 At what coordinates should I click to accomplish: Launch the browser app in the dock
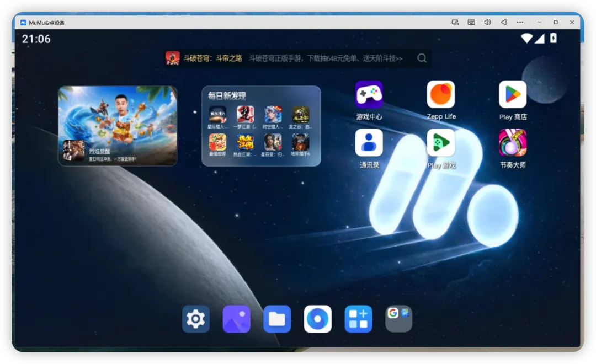tap(318, 319)
